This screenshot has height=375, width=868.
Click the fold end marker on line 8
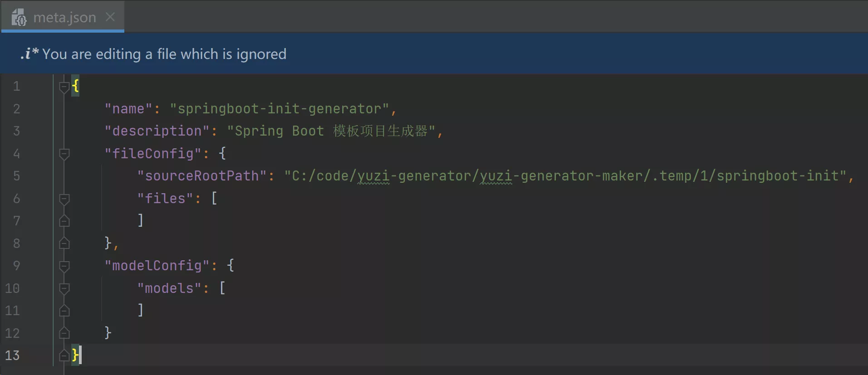pyautogui.click(x=64, y=244)
